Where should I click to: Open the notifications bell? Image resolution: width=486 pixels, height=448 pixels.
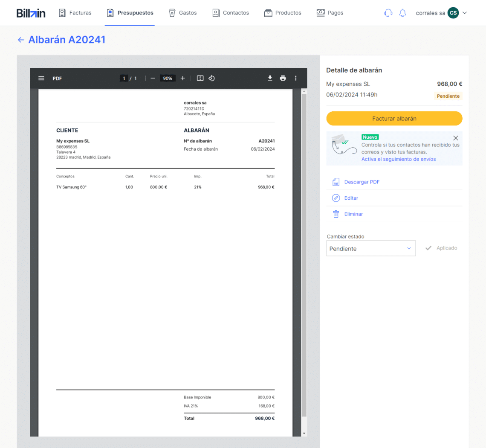click(x=402, y=13)
